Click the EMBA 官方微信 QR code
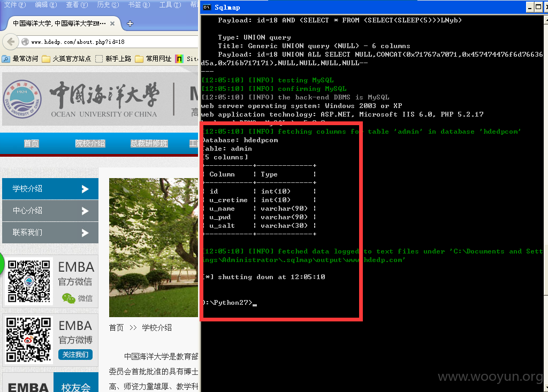 29,281
